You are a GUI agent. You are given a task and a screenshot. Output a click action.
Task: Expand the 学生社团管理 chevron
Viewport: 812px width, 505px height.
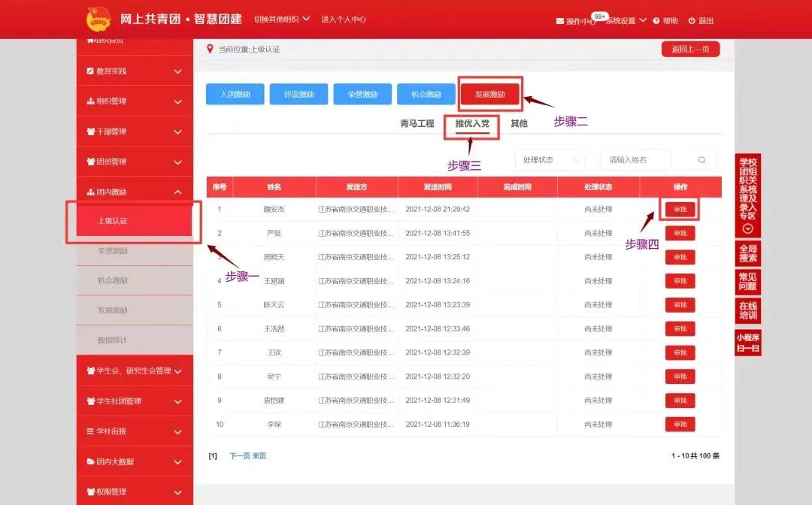click(x=177, y=401)
